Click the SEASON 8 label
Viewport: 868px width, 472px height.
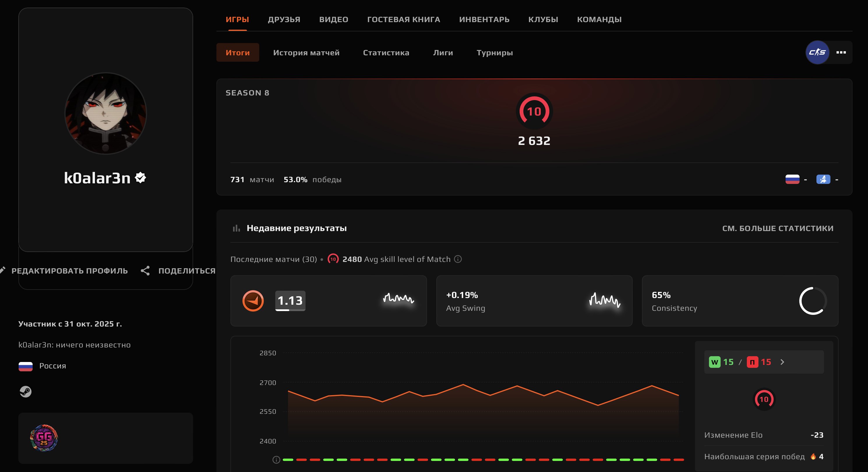point(247,93)
